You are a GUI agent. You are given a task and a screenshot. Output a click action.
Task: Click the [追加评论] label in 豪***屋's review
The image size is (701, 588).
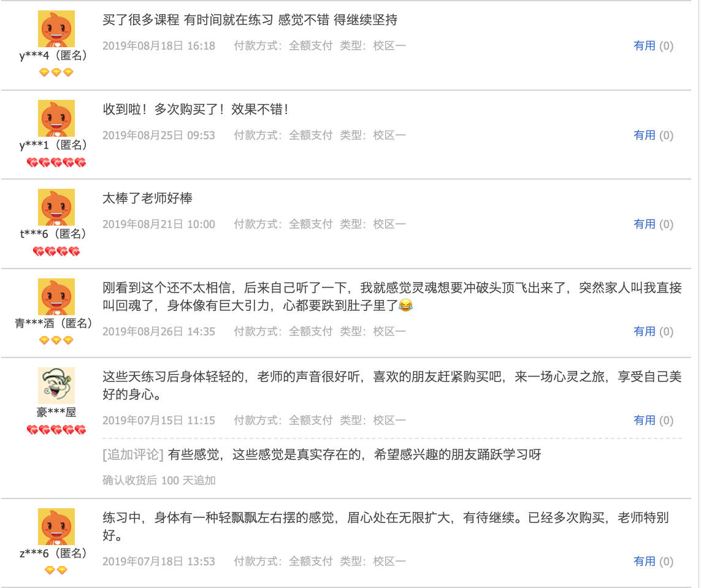tap(133, 454)
